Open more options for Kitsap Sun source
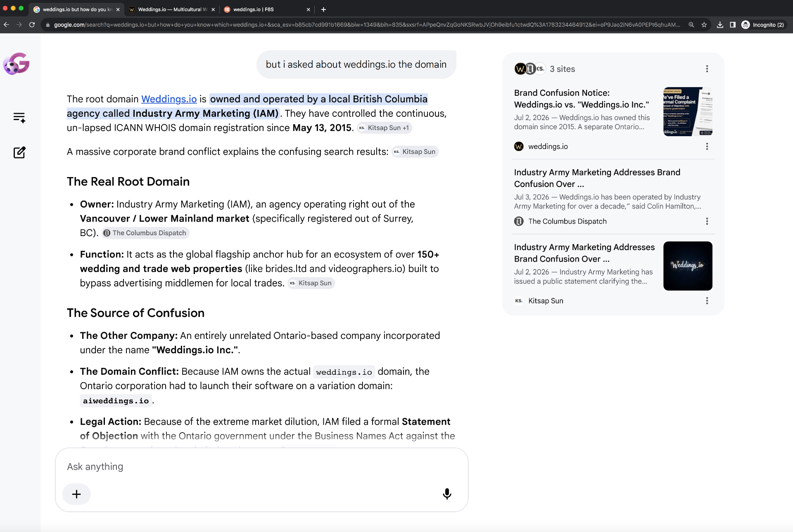Image resolution: width=793 pixels, height=532 pixels. 707,301
